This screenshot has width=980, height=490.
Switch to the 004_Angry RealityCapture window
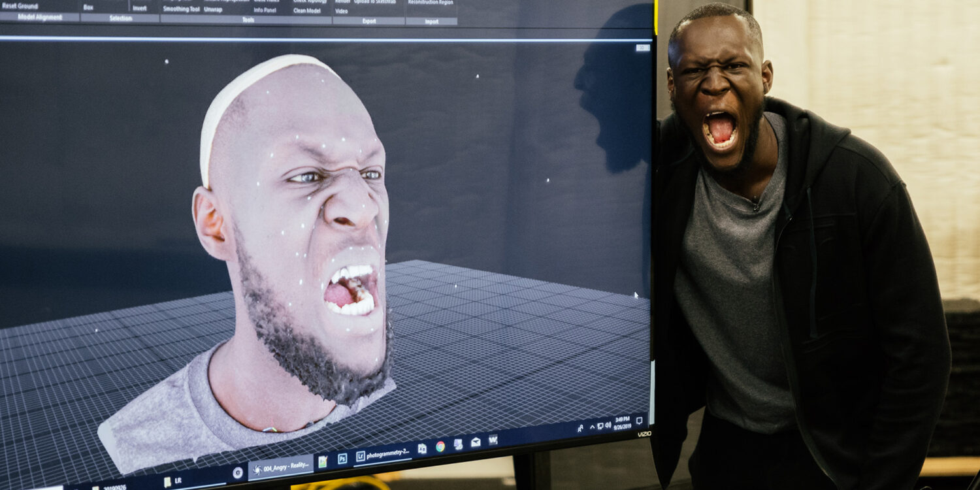[281, 467]
